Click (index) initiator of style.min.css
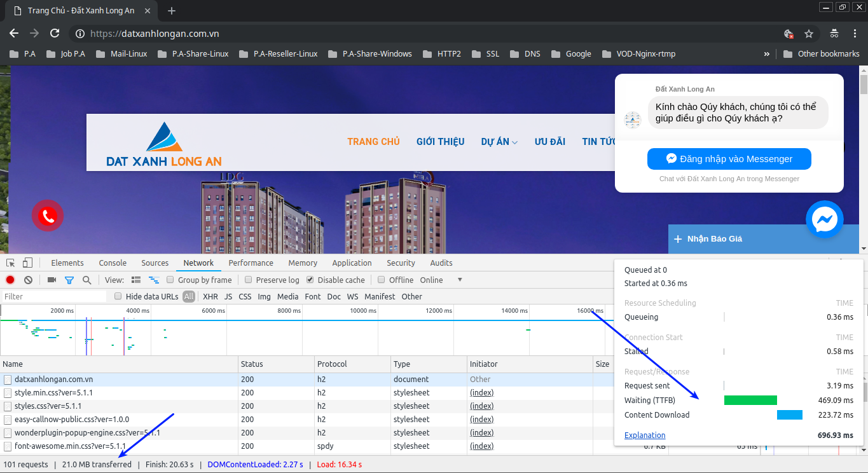 click(x=481, y=393)
